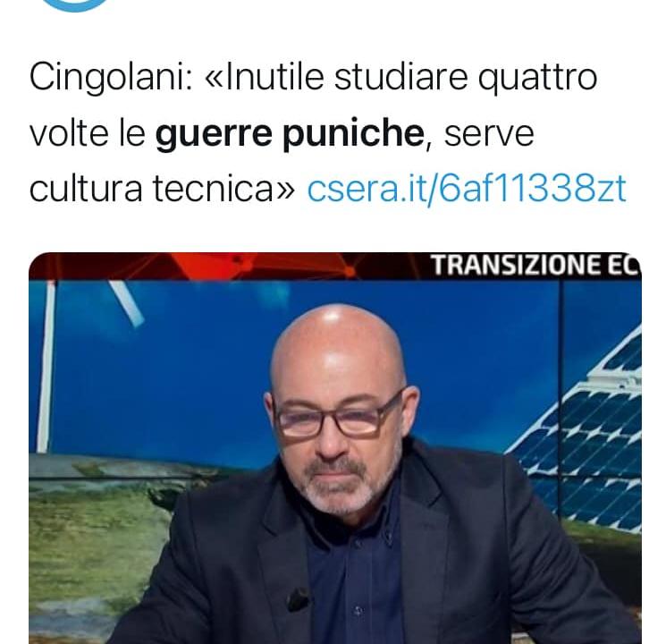
Task: Open the csera.it/6af11338zt link
Action: 467,189
